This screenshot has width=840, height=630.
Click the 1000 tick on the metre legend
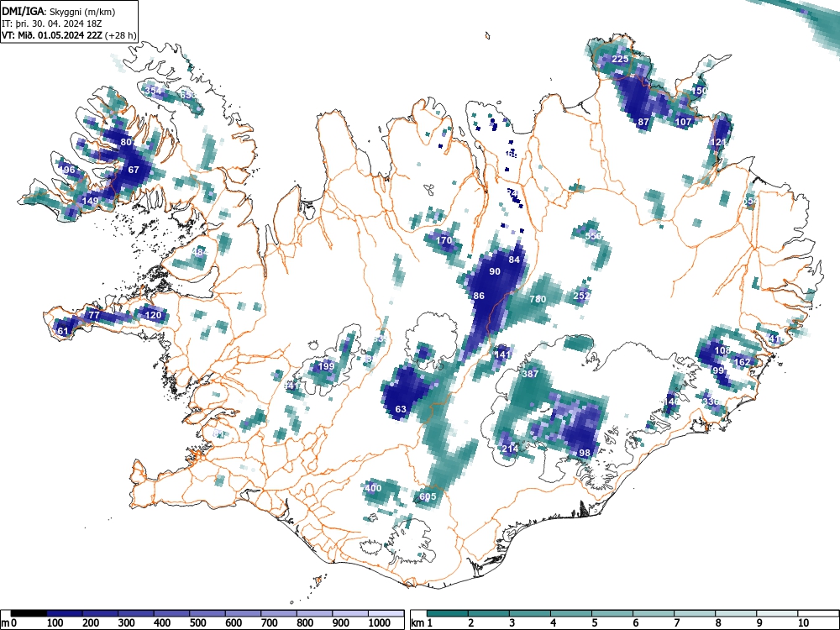(x=380, y=623)
